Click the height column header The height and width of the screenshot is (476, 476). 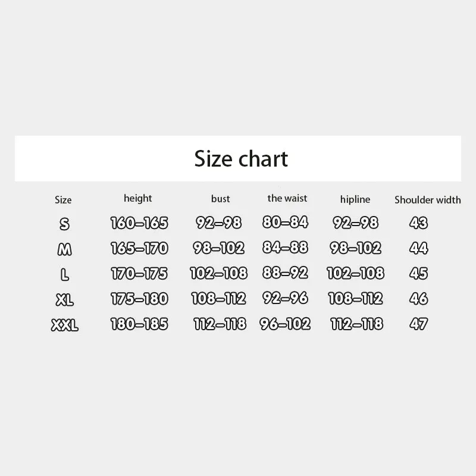(138, 198)
